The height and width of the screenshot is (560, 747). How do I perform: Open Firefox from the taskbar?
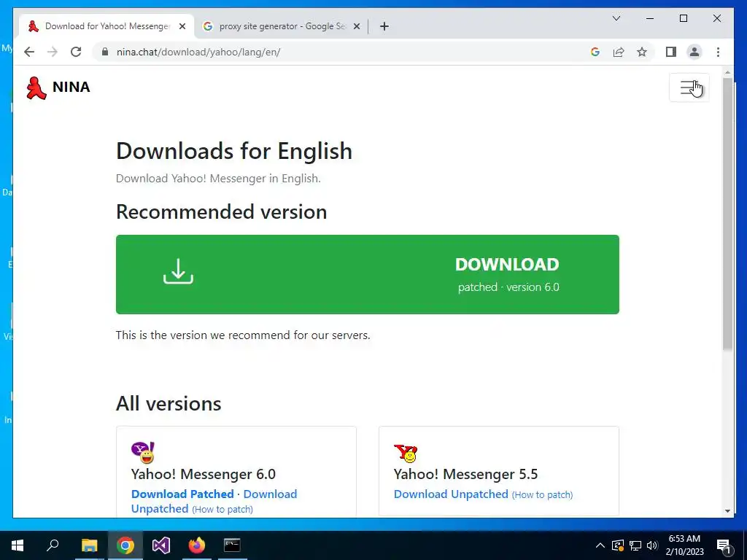[197, 545]
